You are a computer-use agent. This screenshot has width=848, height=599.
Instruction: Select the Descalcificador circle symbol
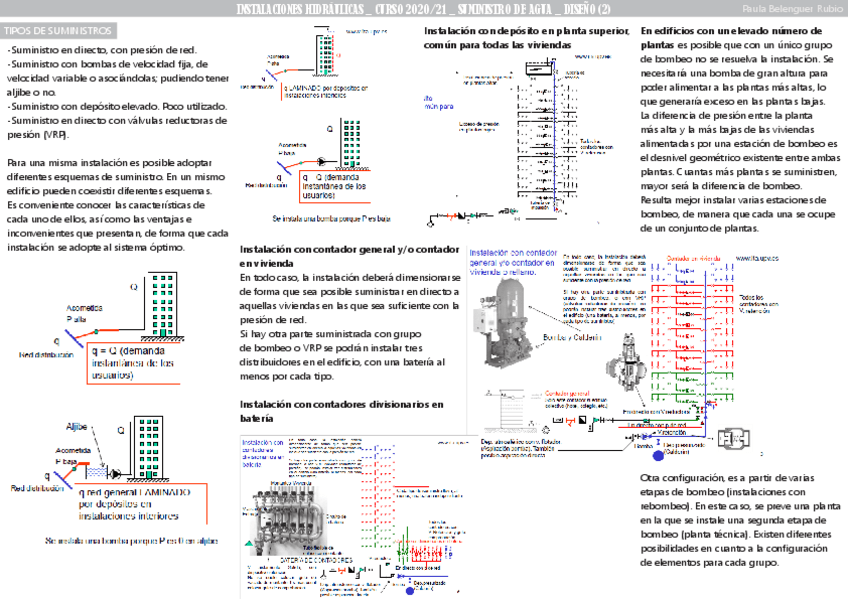(409, 591)
